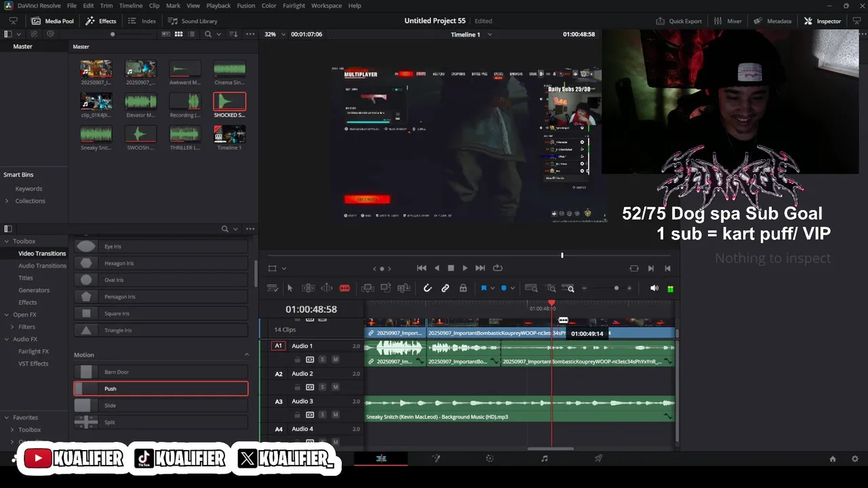Image resolution: width=868 pixels, height=488 pixels.
Task: Select the arrow Selection Mode tool
Action: [x=290, y=288]
